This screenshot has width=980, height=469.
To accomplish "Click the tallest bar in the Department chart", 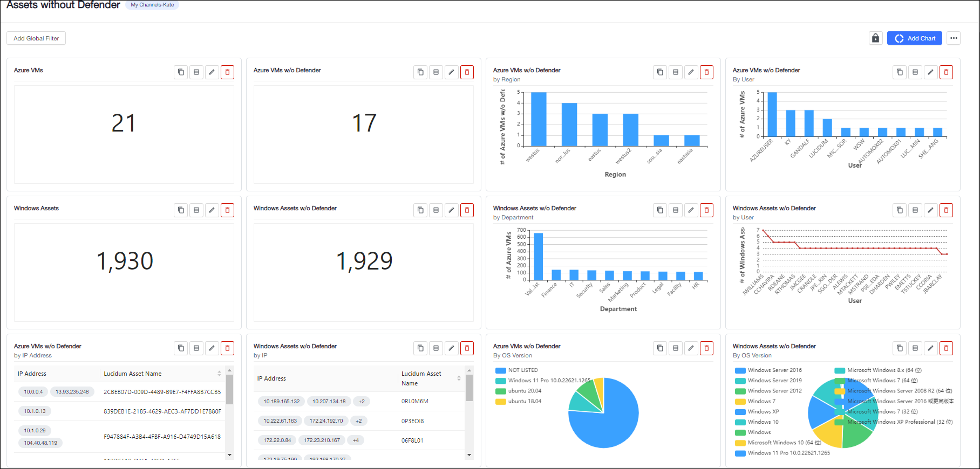I will [x=538, y=257].
